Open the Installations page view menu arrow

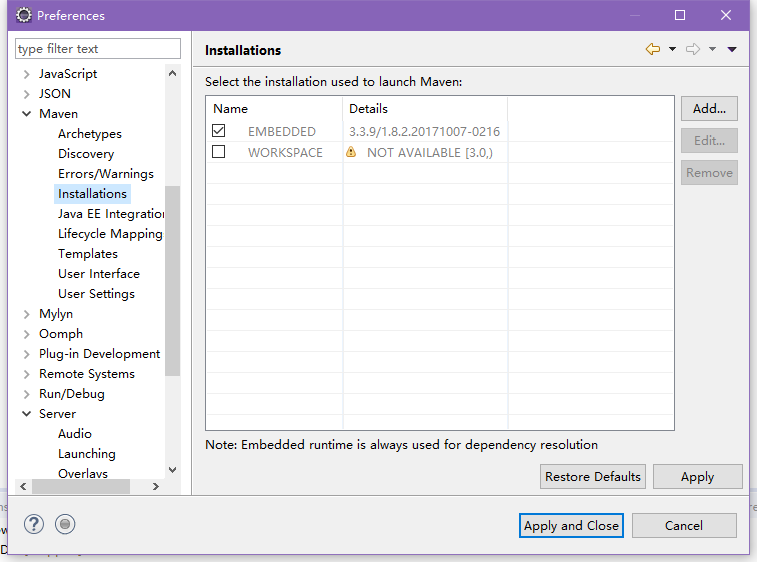click(x=732, y=49)
